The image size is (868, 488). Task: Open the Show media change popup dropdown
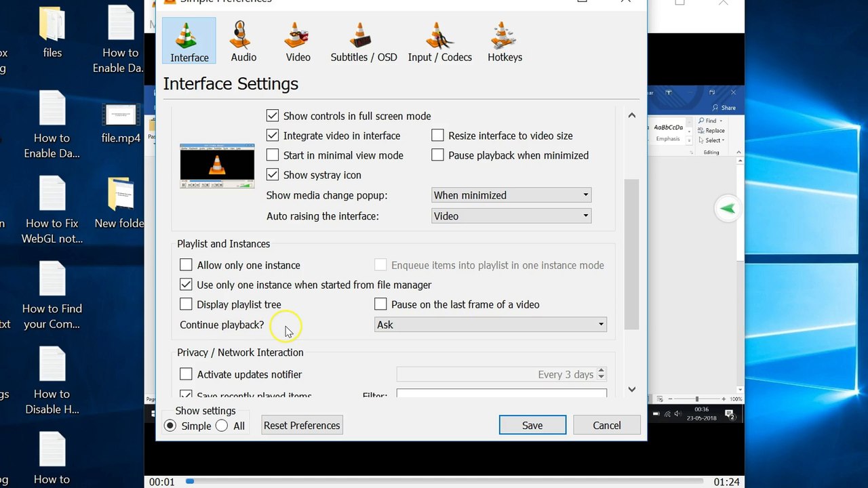click(511, 195)
